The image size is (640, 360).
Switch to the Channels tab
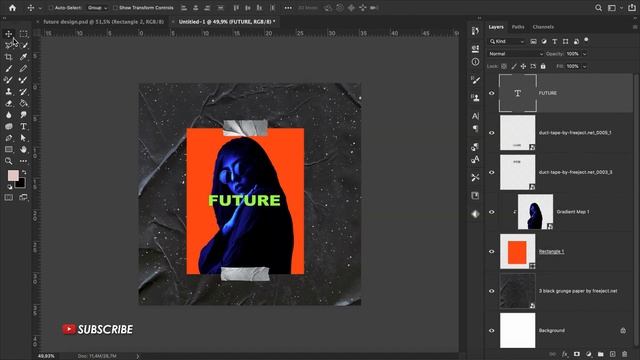click(x=543, y=27)
